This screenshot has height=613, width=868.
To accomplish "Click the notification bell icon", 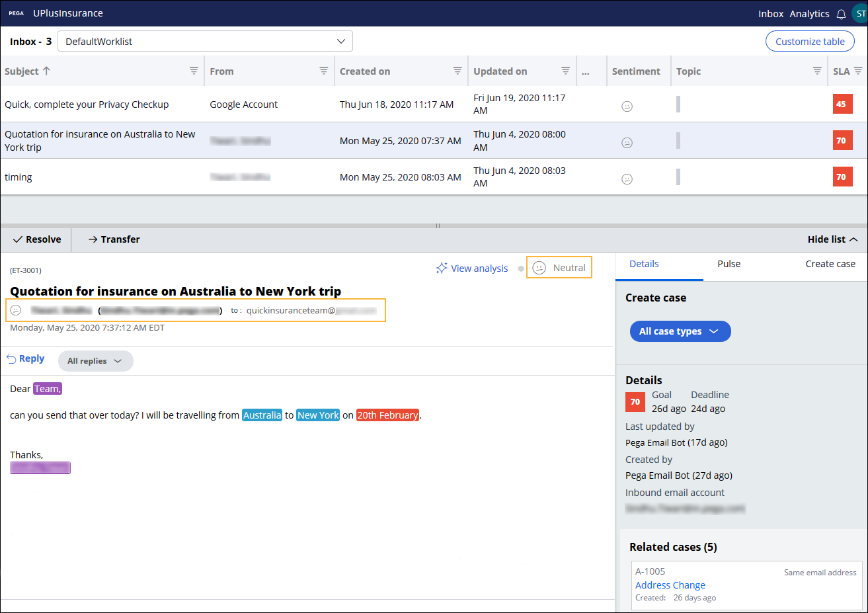I will 841,14.
